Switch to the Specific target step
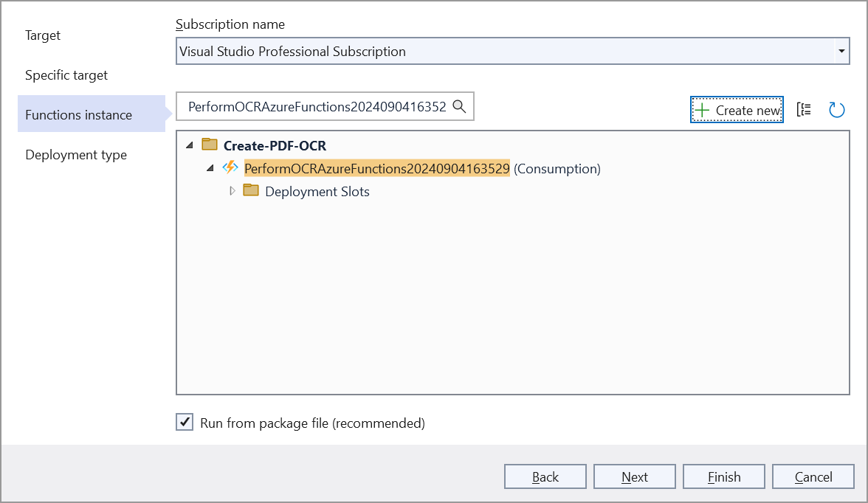Viewport: 868px width, 503px height. (x=66, y=75)
